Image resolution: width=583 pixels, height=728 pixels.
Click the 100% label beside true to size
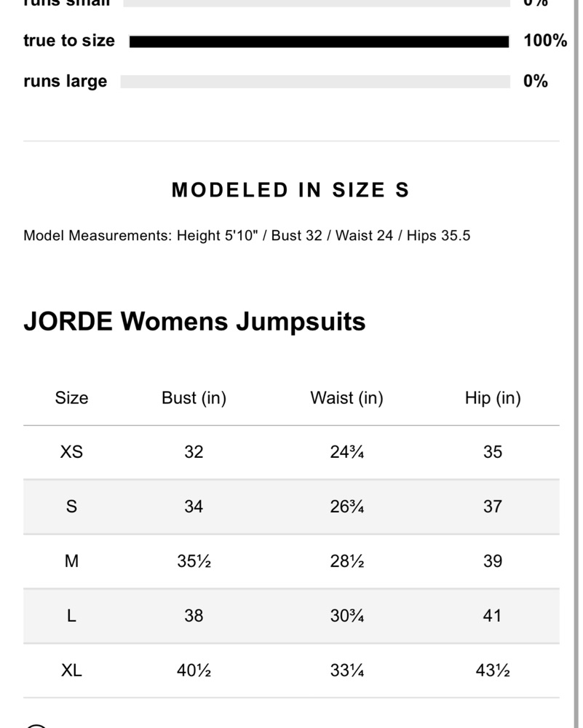(545, 41)
